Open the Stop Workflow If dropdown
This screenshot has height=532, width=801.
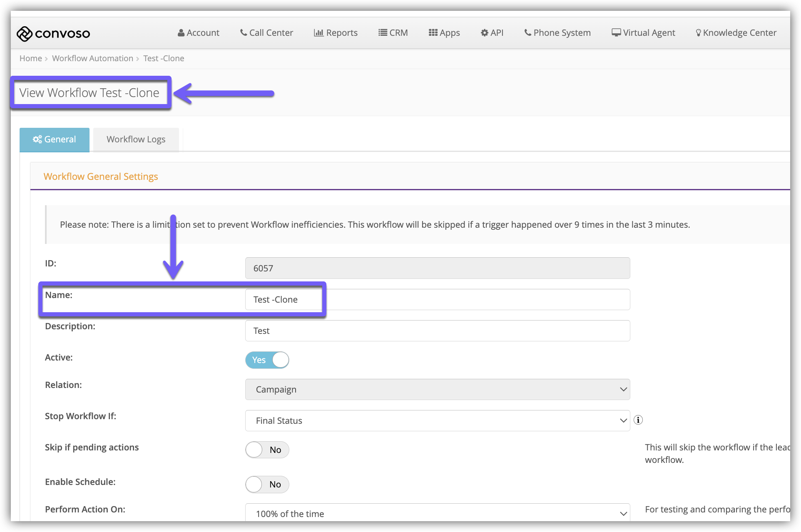pos(437,421)
